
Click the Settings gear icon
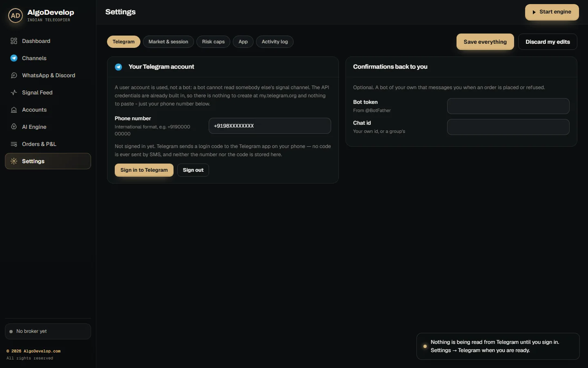(x=14, y=161)
